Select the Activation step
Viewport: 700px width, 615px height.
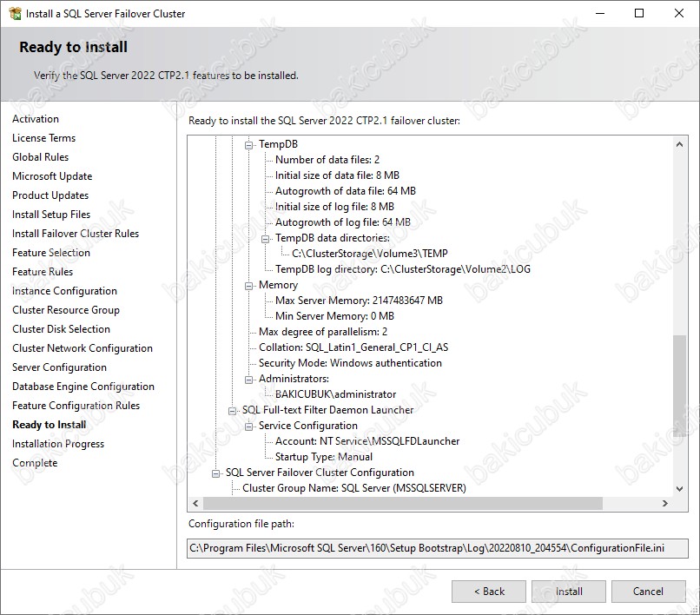coord(36,119)
